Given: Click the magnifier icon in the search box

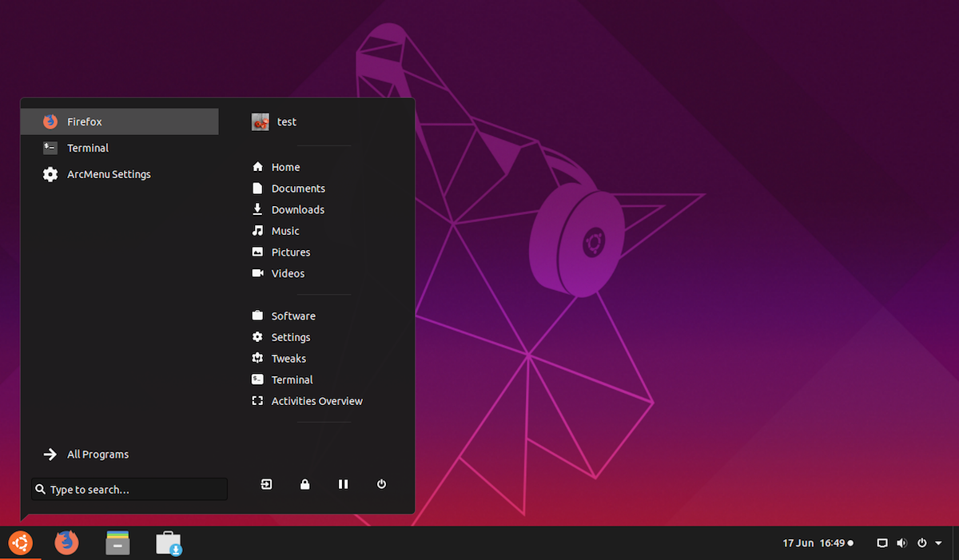Looking at the screenshot, I should [41, 489].
